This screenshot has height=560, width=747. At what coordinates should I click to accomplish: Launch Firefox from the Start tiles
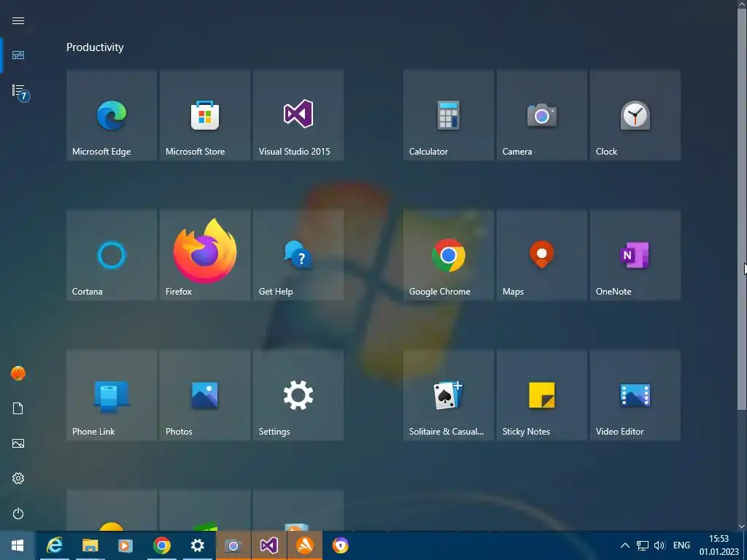click(205, 255)
